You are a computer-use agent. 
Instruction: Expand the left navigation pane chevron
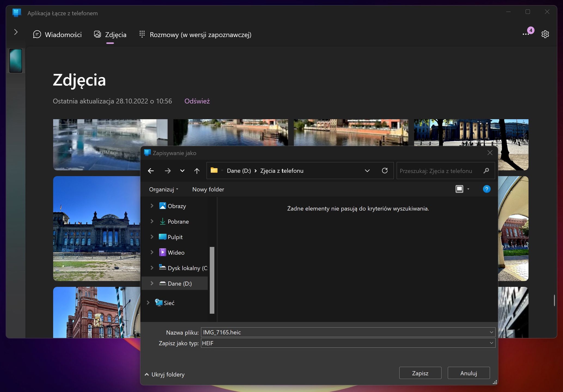[x=16, y=32]
